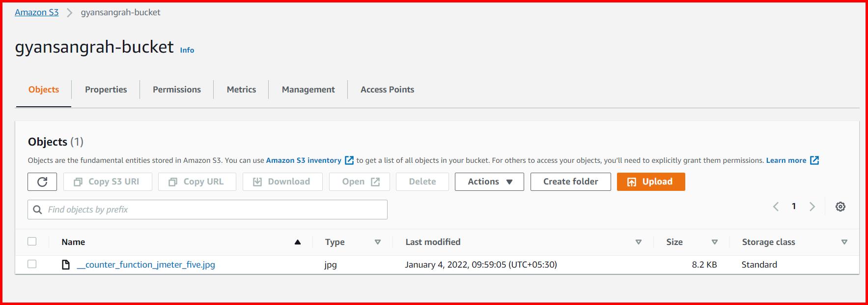868x305 pixels.
Task: Click the external link icon after Learn more
Action: (814, 160)
